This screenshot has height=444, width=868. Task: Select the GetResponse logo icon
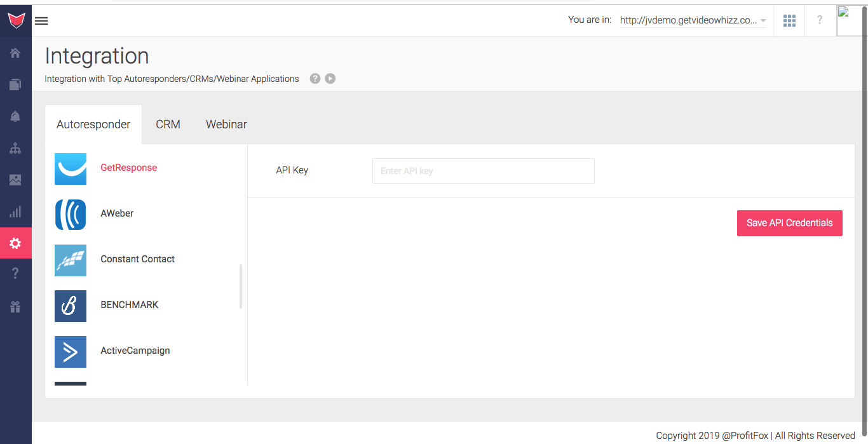[71, 168]
